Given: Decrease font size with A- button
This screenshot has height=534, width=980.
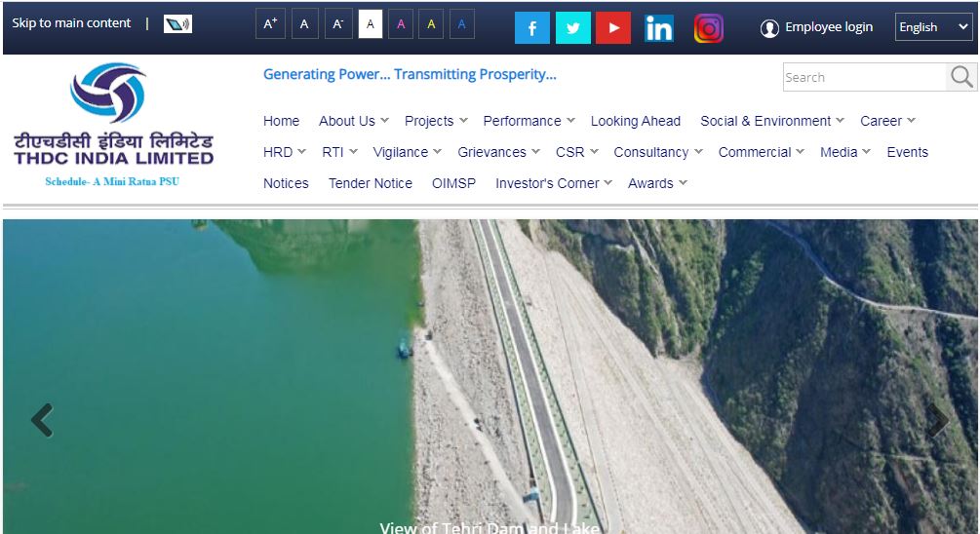Looking at the screenshot, I should tap(338, 24).
